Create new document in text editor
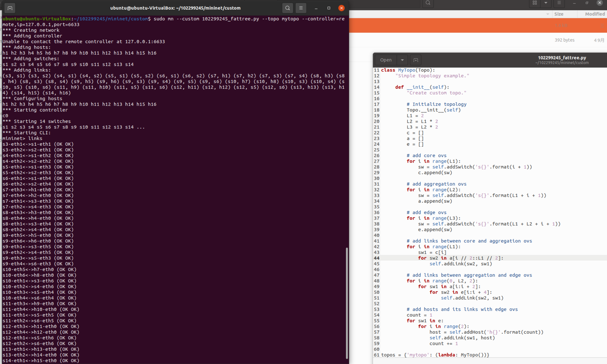The width and height of the screenshot is (607, 364). point(416,60)
